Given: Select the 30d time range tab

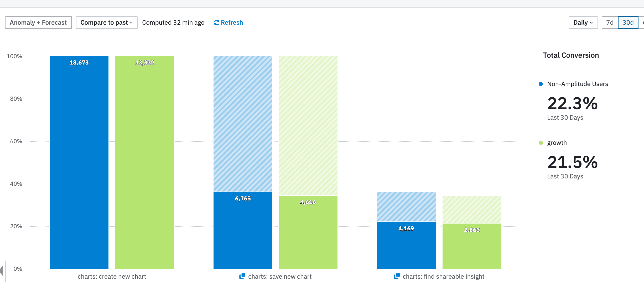Looking at the screenshot, I should [628, 23].
